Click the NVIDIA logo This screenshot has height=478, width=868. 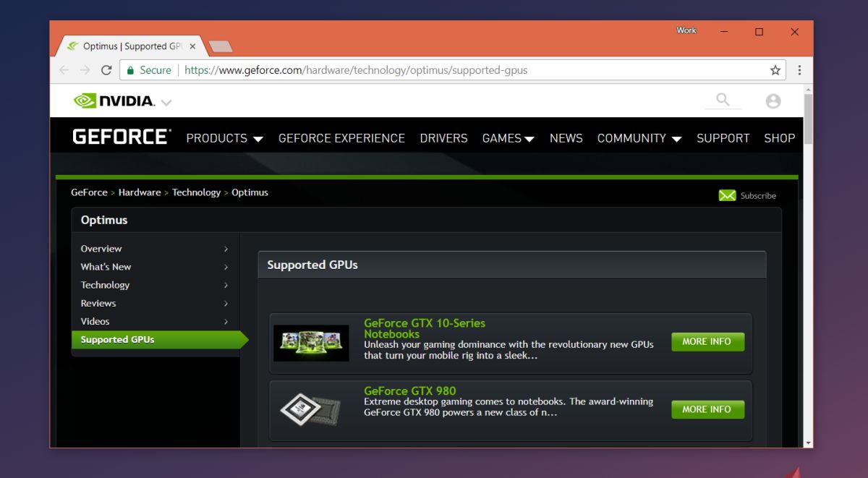pos(114,101)
